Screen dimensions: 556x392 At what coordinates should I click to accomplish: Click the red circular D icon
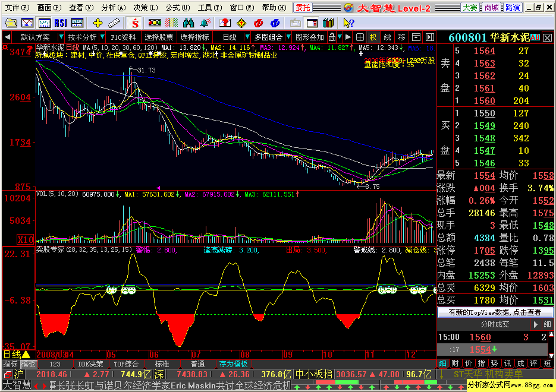[259, 23]
